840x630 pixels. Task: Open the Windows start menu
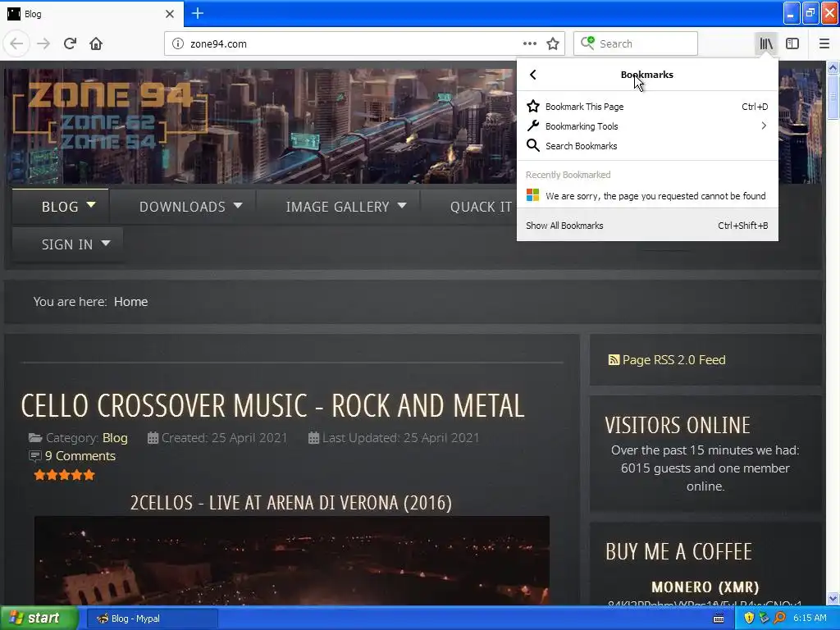[x=39, y=619]
